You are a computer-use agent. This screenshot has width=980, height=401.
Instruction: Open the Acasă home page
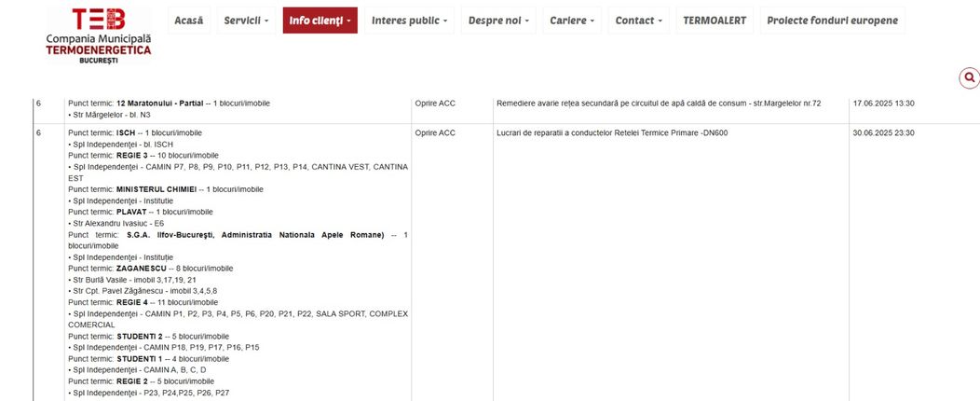point(189,20)
